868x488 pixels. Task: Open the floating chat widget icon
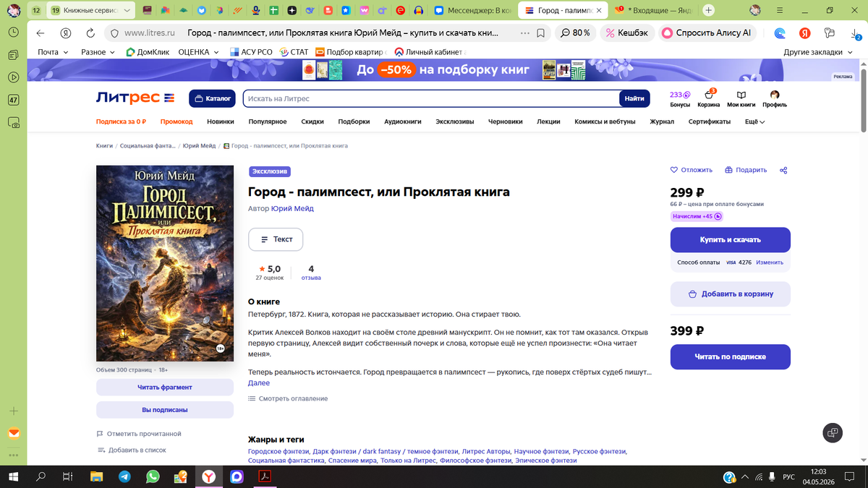coord(833,432)
